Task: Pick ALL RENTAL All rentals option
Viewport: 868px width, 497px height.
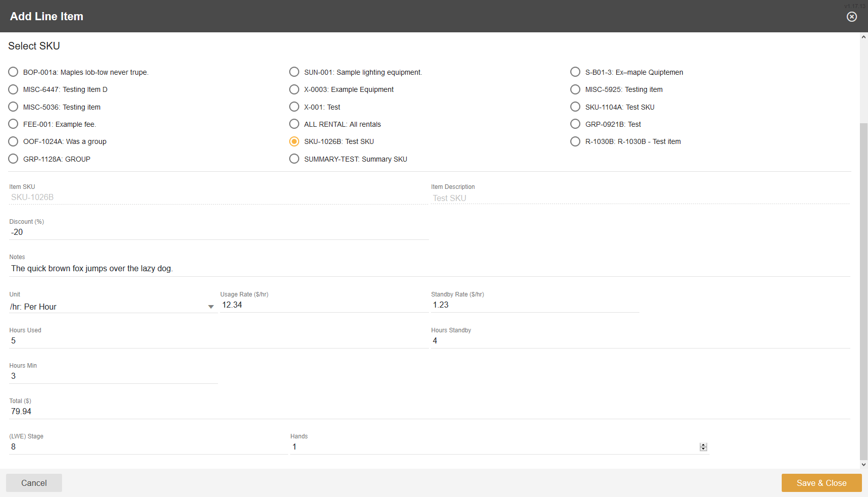Action: 294,124
